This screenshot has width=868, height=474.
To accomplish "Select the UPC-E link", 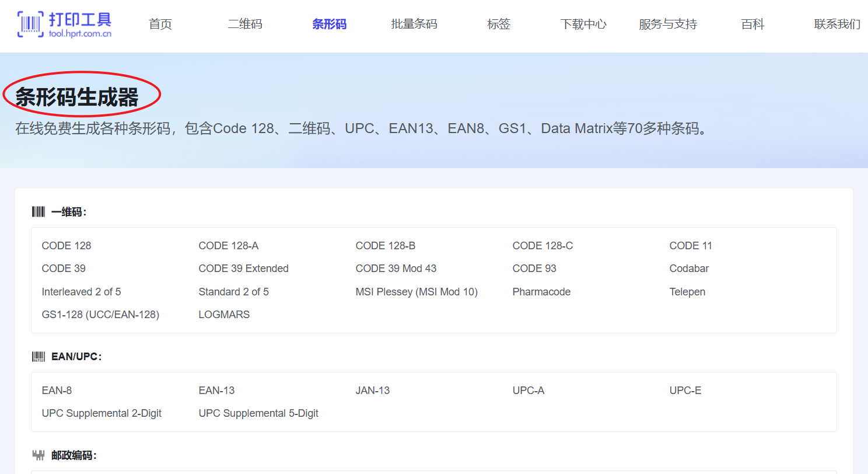I will coord(685,391).
